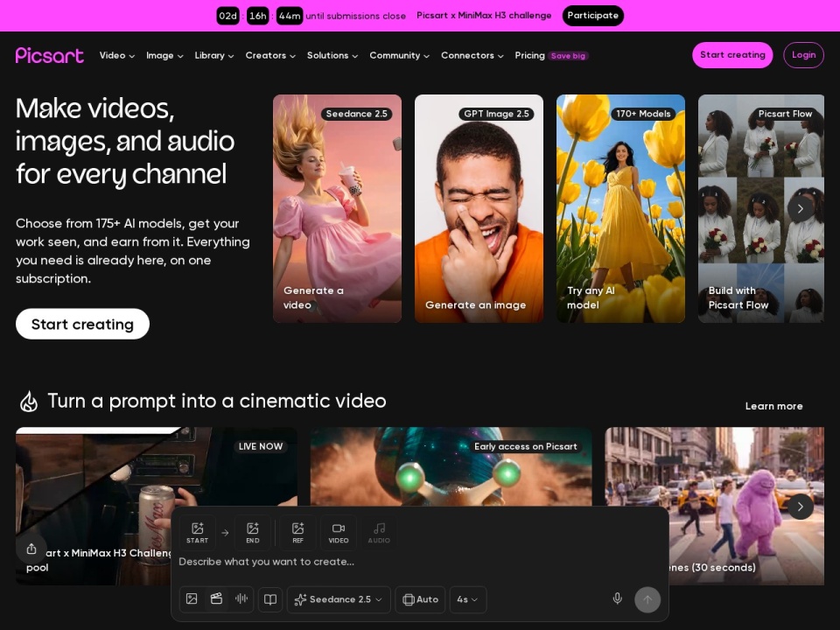The image size is (840, 630).
Task: Click Participate in the top banner
Action: click(592, 16)
